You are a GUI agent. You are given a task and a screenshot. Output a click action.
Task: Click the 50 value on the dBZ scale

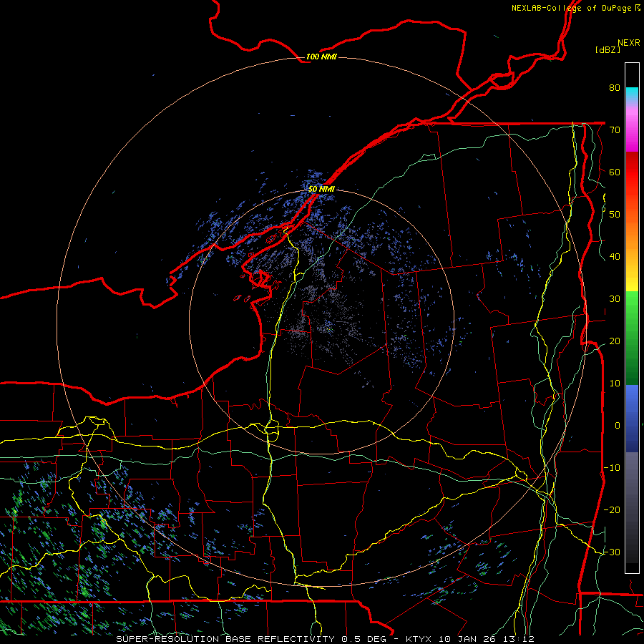tap(615, 215)
